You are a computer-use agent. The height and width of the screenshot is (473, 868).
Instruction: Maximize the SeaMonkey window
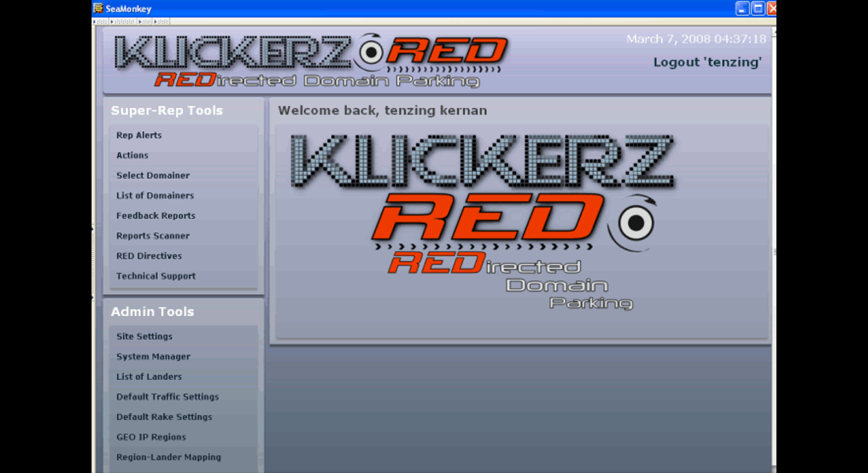pos(757,9)
